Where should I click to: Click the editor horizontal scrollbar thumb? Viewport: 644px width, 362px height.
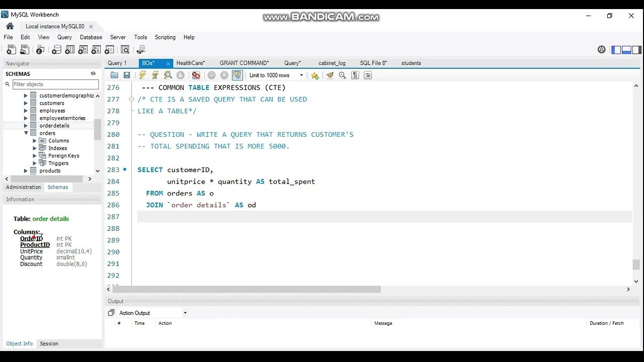click(x=247, y=289)
